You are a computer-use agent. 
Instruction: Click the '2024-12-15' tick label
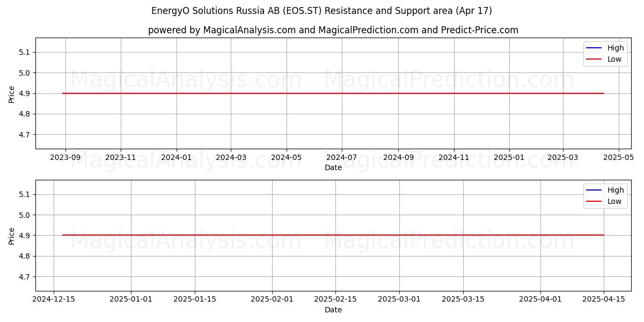pos(54,299)
